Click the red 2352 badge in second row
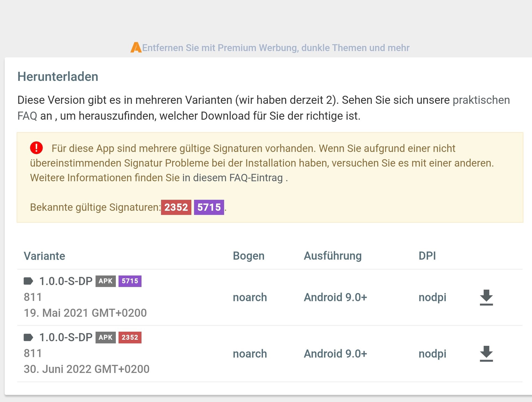Viewport: 532px width, 402px height. [x=130, y=337]
